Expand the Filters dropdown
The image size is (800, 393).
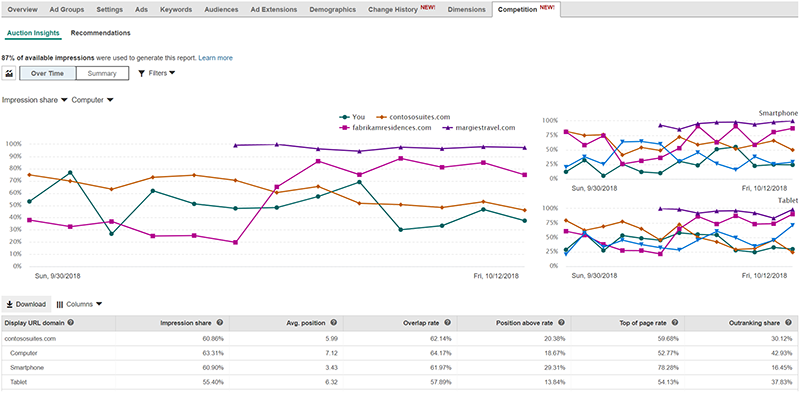coord(157,73)
